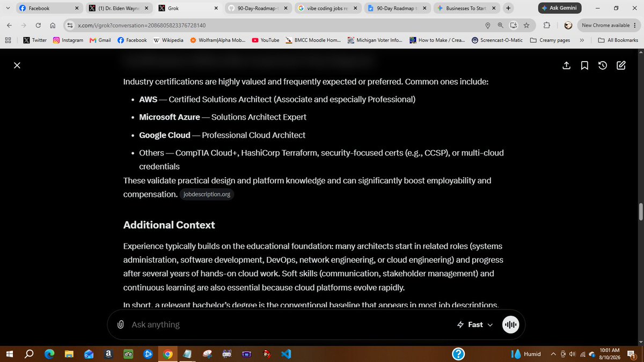This screenshot has width=644, height=362.
Task: Open the Windows Start menu
Action: coord(9,353)
